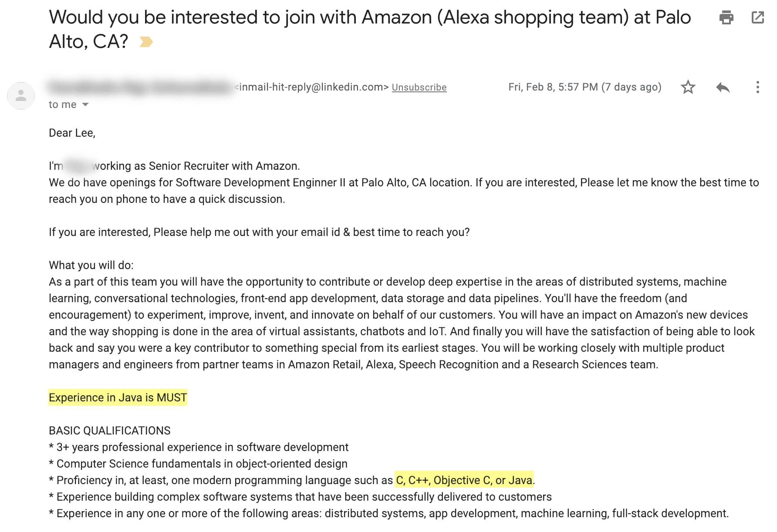Open this email in a new window

point(758,17)
